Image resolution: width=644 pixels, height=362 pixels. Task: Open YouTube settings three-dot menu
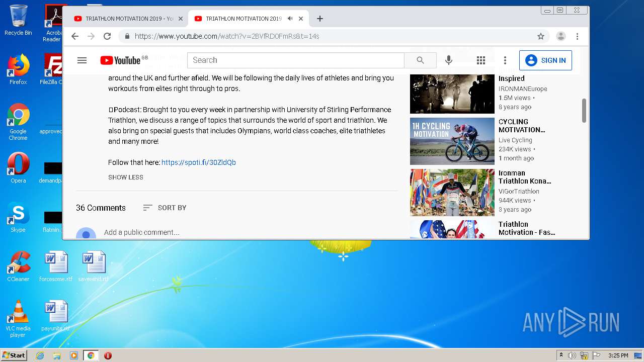click(505, 60)
